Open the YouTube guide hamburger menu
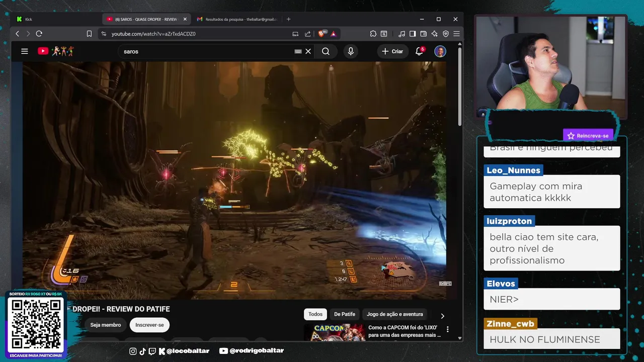 [24, 51]
